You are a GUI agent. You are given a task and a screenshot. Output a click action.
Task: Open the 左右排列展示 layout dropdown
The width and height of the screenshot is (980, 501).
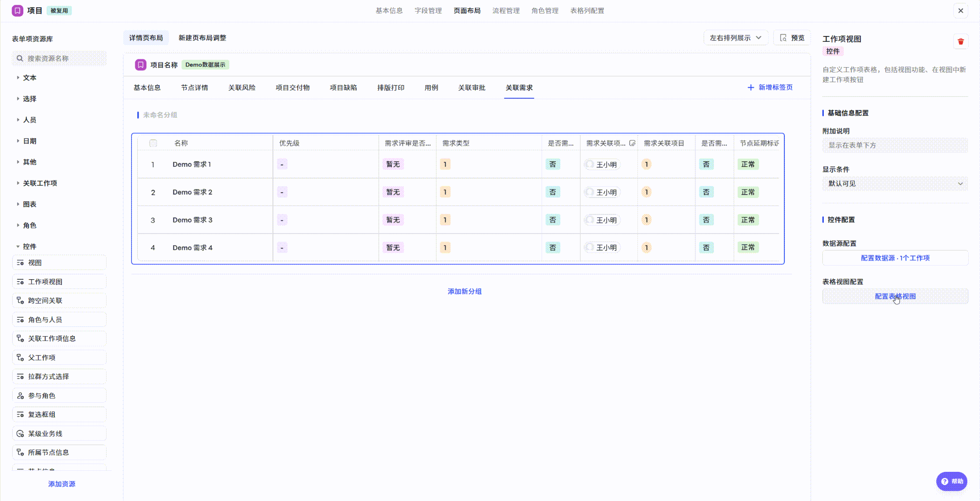736,38
